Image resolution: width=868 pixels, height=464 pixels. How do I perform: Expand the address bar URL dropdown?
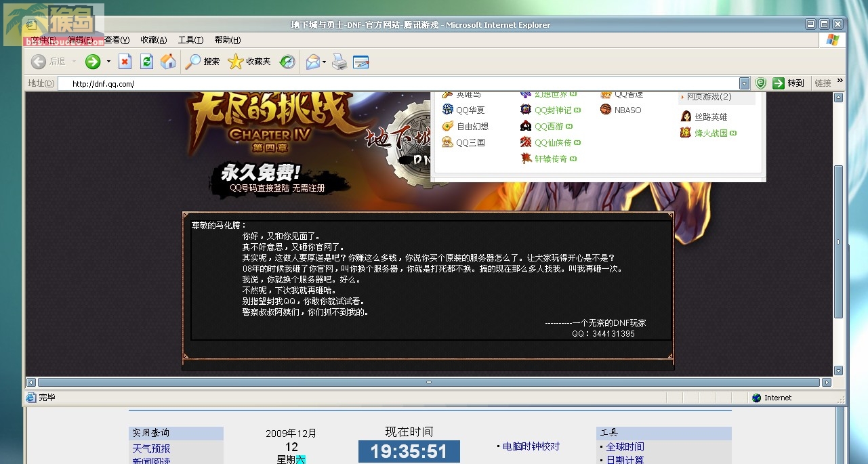pyautogui.click(x=745, y=83)
